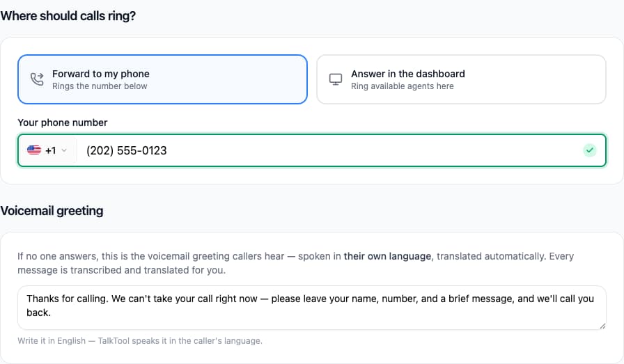624x364 pixels.
Task: Click the dashboard monitor icon
Action: pyautogui.click(x=336, y=79)
